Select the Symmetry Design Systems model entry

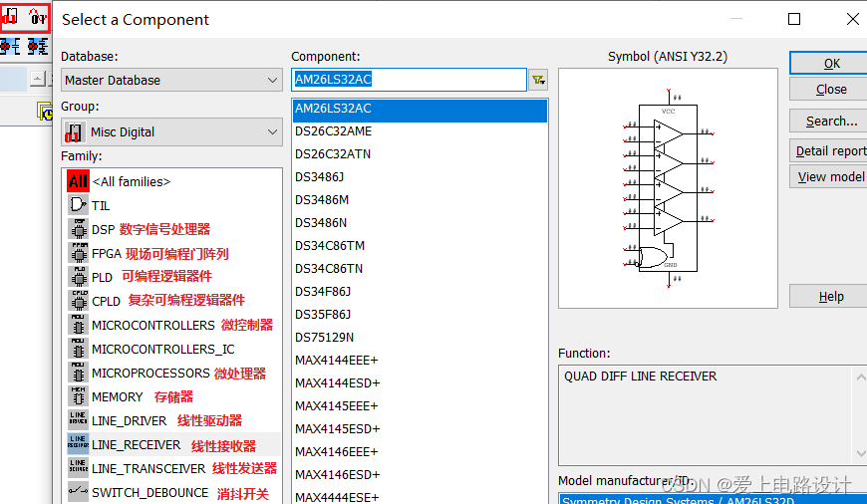click(x=714, y=500)
